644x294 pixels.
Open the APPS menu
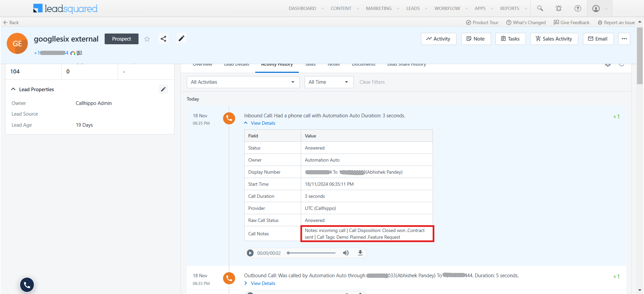480,8
